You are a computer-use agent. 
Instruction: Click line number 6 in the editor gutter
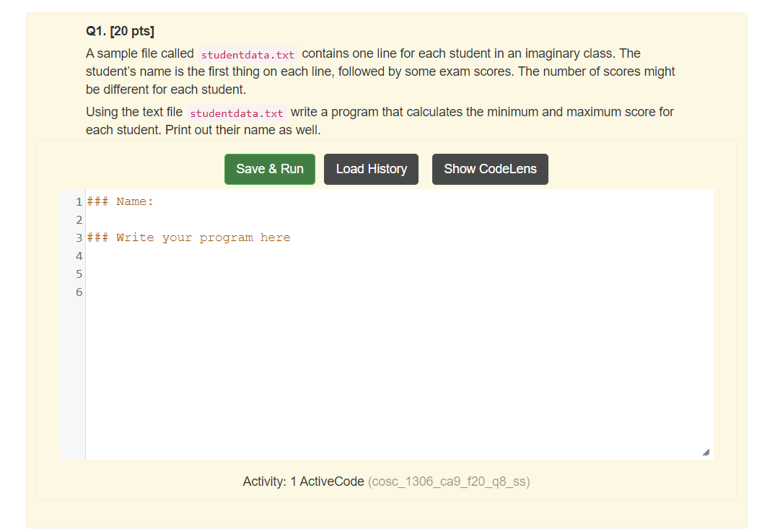click(x=79, y=292)
